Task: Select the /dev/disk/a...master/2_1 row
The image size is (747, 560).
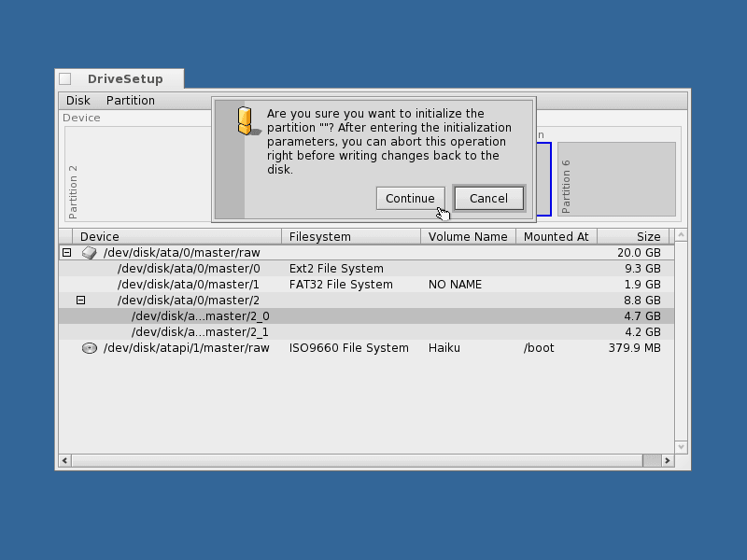Action: pos(366,332)
